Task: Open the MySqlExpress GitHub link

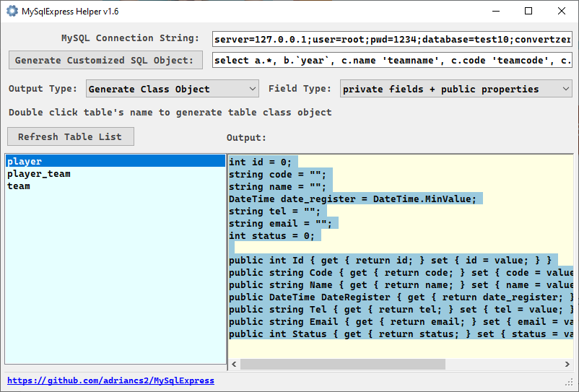Action: tap(110, 380)
